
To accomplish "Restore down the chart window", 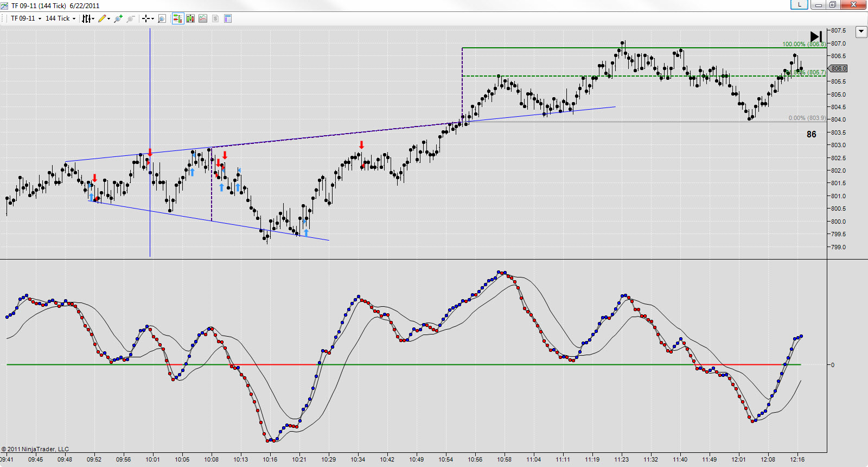I will click(833, 5).
